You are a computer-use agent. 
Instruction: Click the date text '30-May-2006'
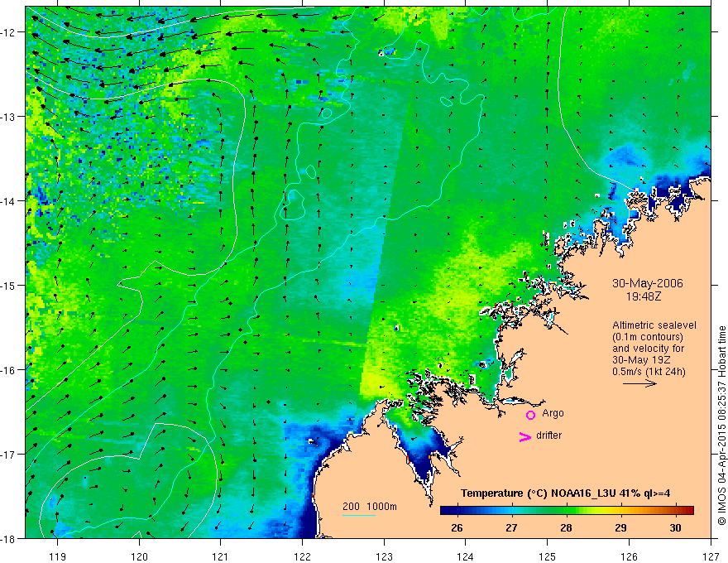[648, 283]
